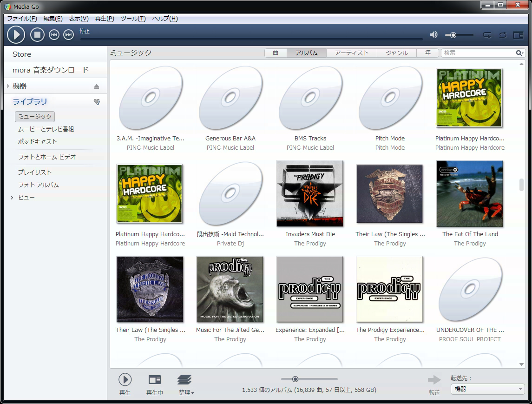Viewport: 532px width, 404px height.
Task: Select ムービーとテレビ番組 in the library
Action: pos(46,129)
